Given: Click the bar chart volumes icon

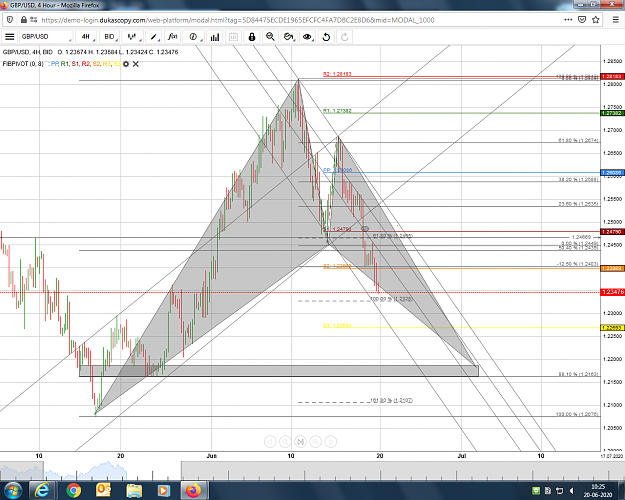Looking at the screenshot, I should tap(215, 37).
